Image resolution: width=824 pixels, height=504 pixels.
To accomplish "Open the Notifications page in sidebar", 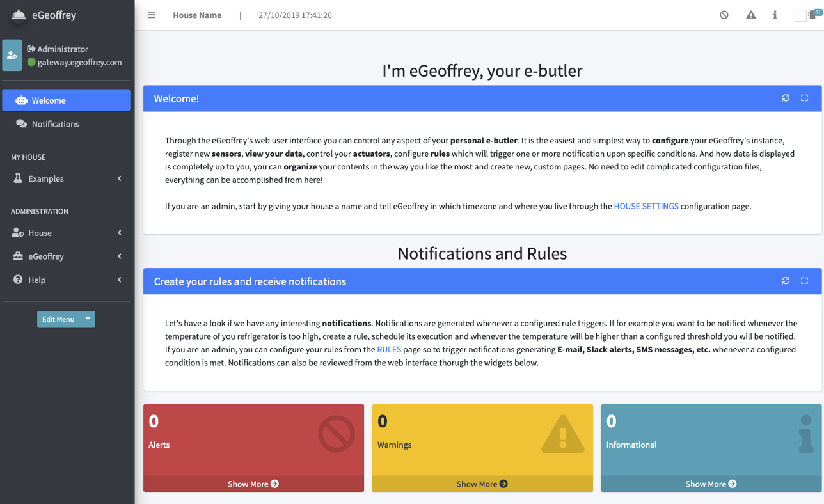I will click(56, 124).
